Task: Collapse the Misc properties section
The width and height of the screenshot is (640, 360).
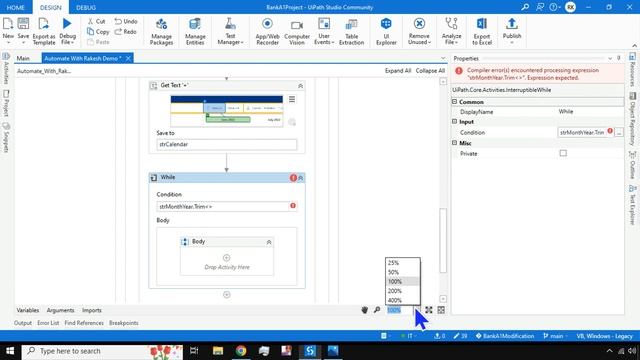Action: [x=454, y=143]
